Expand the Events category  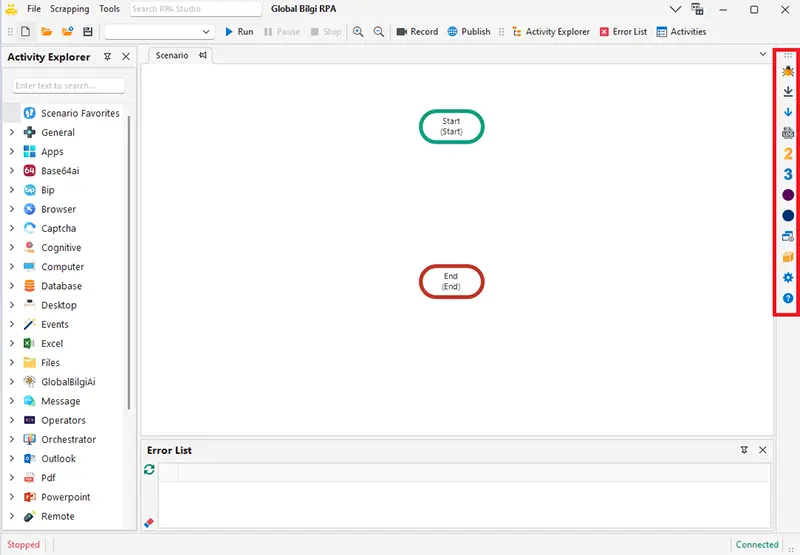point(12,324)
